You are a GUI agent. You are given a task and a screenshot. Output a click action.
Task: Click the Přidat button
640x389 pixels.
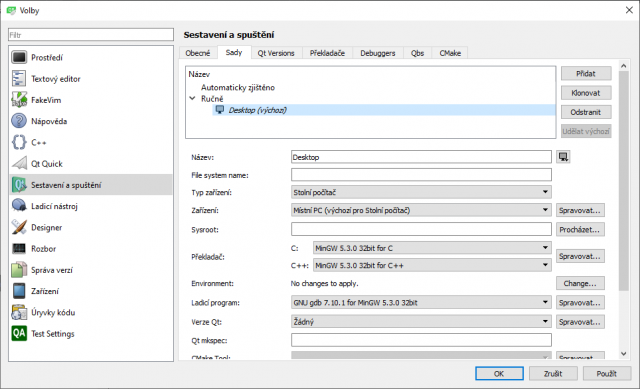(586, 73)
